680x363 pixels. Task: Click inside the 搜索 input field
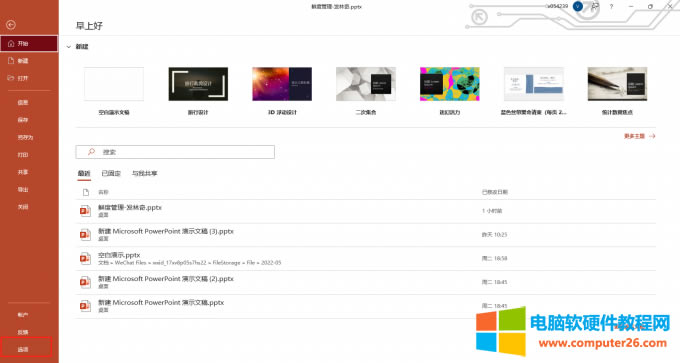[175, 152]
